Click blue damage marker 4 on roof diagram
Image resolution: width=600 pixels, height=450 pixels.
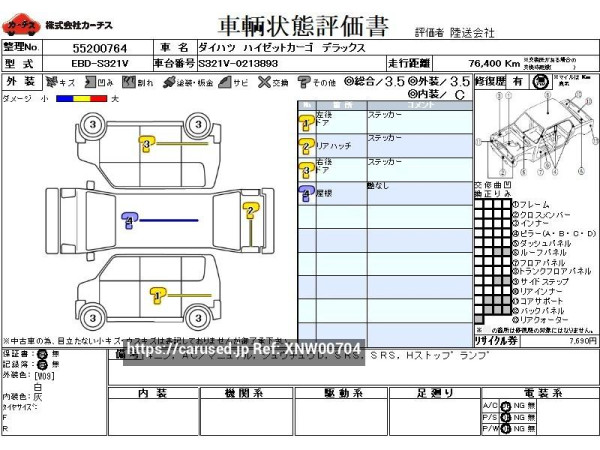pyautogui.click(x=129, y=220)
